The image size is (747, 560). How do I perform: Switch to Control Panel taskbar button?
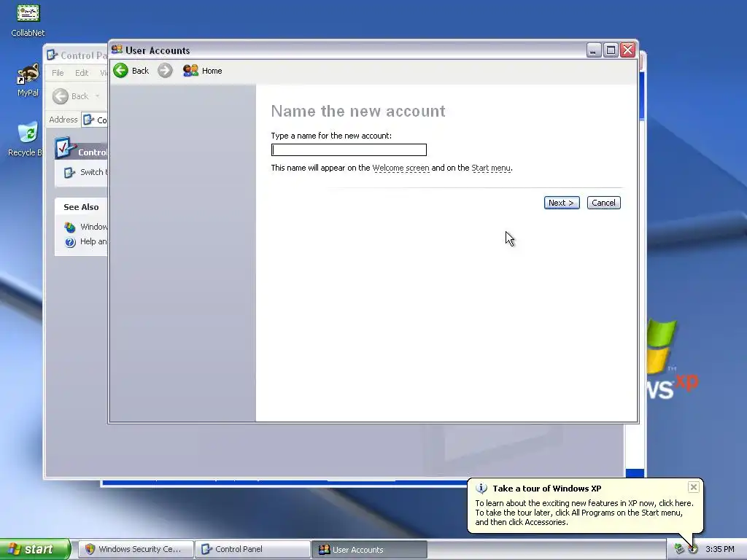click(x=253, y=549)
